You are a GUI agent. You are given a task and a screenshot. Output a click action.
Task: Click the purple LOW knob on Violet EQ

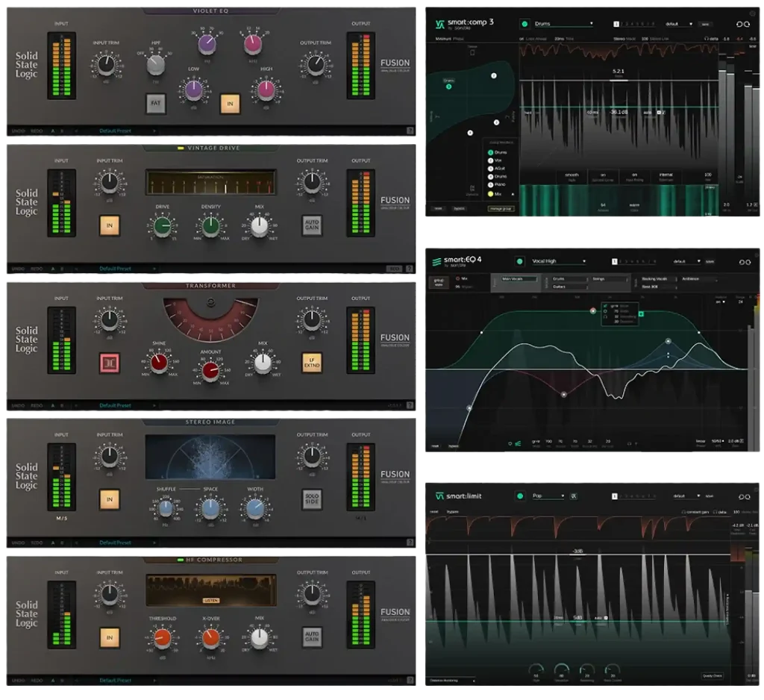point(192,90)
